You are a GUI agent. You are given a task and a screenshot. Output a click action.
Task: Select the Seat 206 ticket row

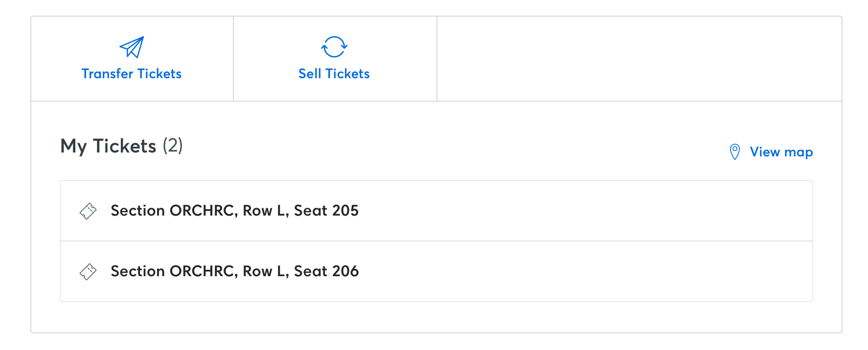pyautogui.click(x=436, y=271)
